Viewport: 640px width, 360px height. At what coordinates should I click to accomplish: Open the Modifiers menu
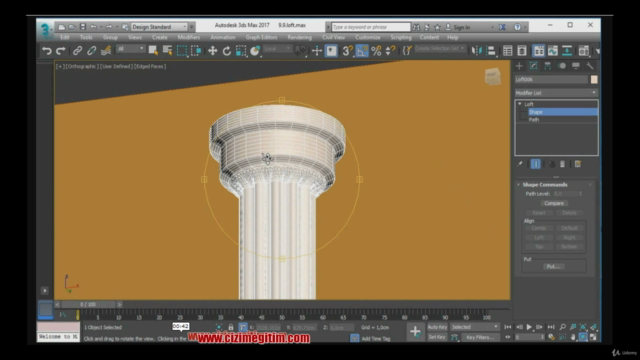coord(189,37)
